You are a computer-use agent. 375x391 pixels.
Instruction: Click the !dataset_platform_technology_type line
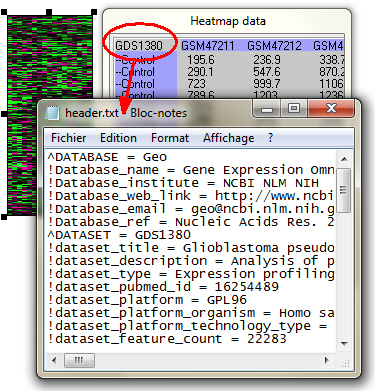click(187, 326)
